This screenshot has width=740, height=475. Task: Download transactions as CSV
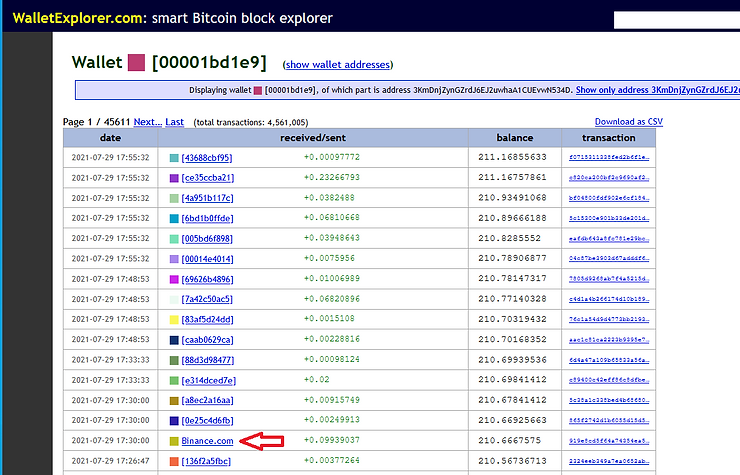tap(628, 122)
